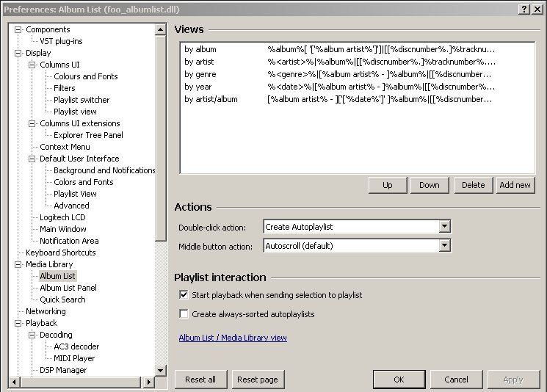This screenshot has height=392, width=547.
Task: Open the Middle button action dropdown
Action: tap(444, 246)
